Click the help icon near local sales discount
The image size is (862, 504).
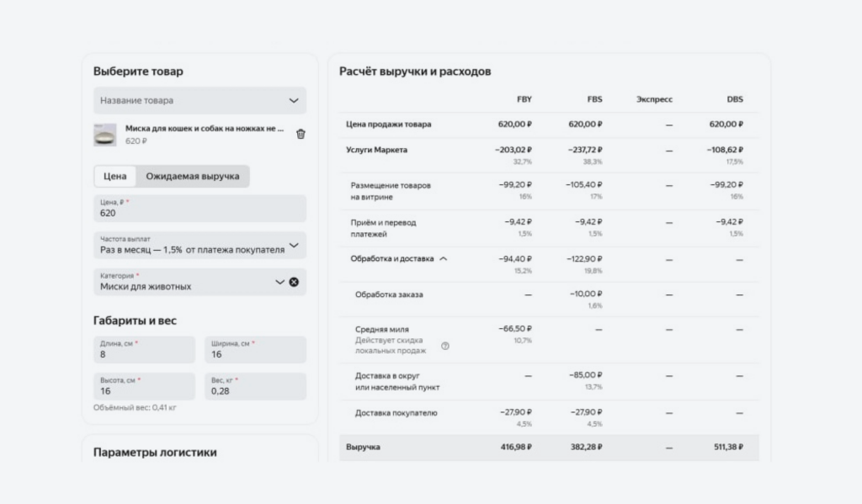tap(445, 346)
